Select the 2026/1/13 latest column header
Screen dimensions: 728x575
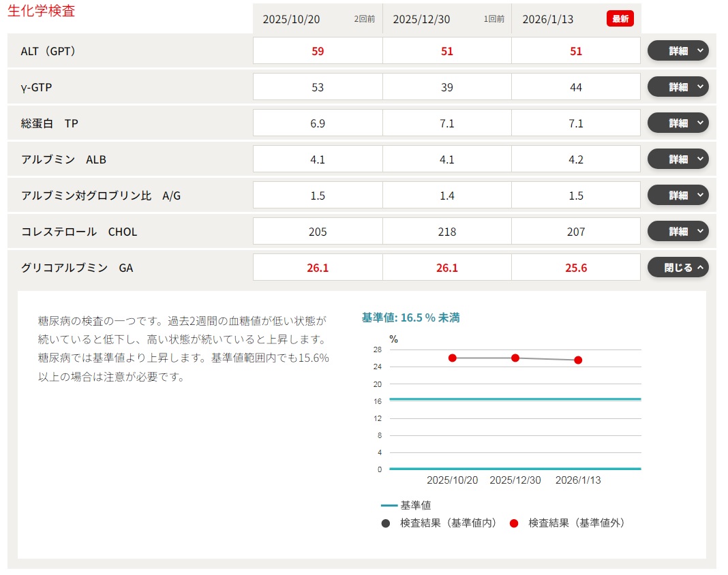coord(547,19)
